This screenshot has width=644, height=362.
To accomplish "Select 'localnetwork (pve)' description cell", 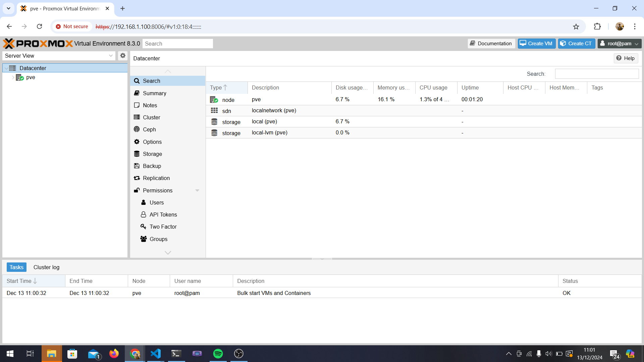I will 274,111.
